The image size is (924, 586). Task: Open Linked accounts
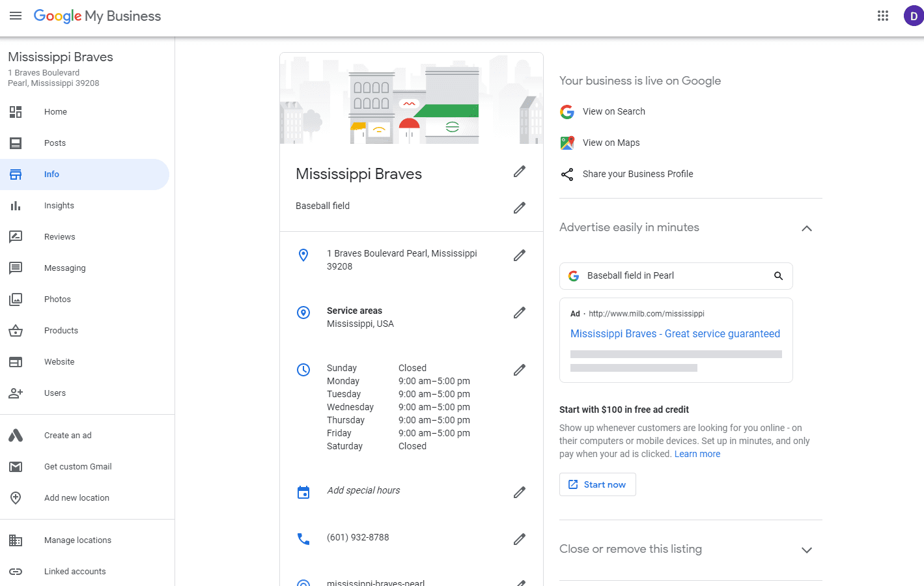tap(85, 572)
